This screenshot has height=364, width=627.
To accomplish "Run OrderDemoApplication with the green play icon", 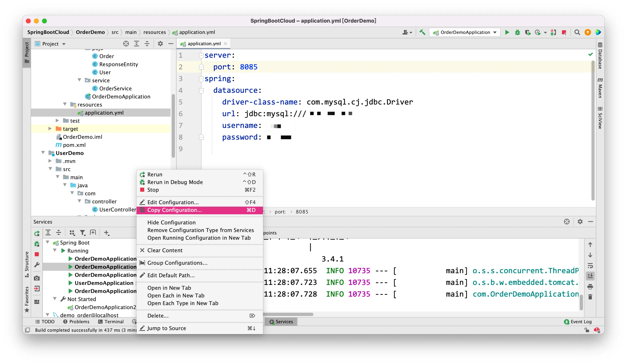I will coord(507,32).
